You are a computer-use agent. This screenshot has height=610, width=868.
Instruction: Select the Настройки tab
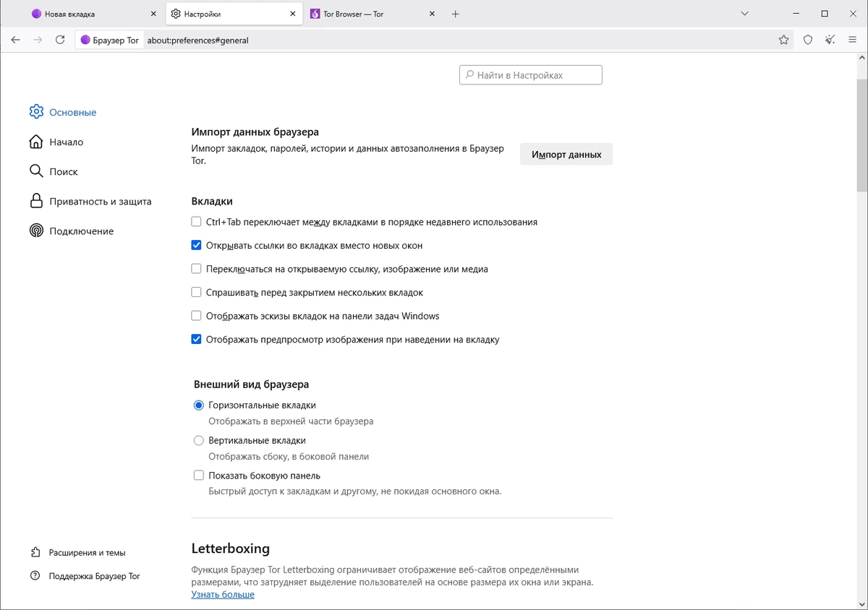pos(234,14)
